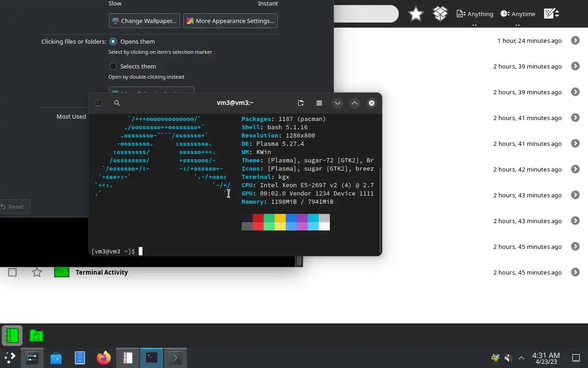Image resolution: width=588 pixels, height=368 pixels.
Task: Click the show desktop button on the taskbar
Action: pos(576,357)
